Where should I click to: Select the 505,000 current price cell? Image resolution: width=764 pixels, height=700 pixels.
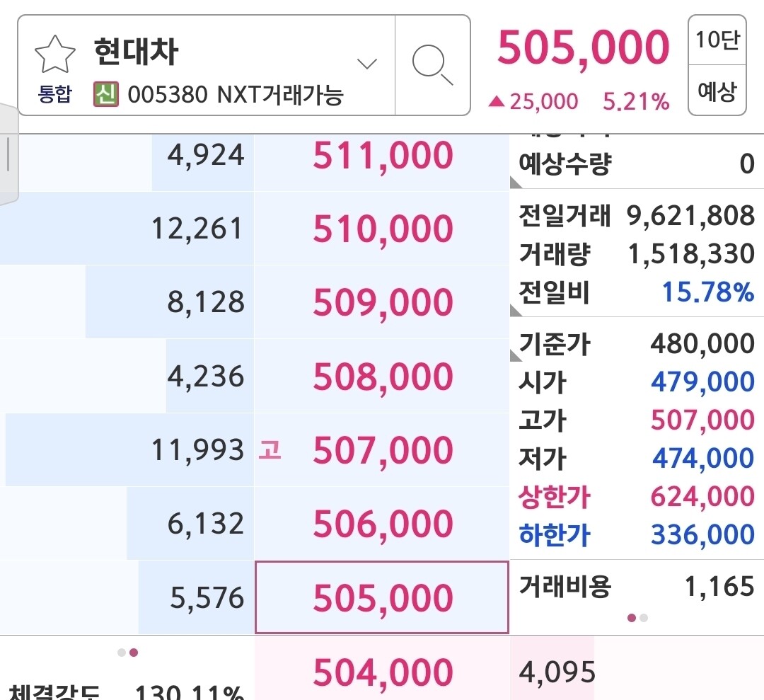coord(382,598)
